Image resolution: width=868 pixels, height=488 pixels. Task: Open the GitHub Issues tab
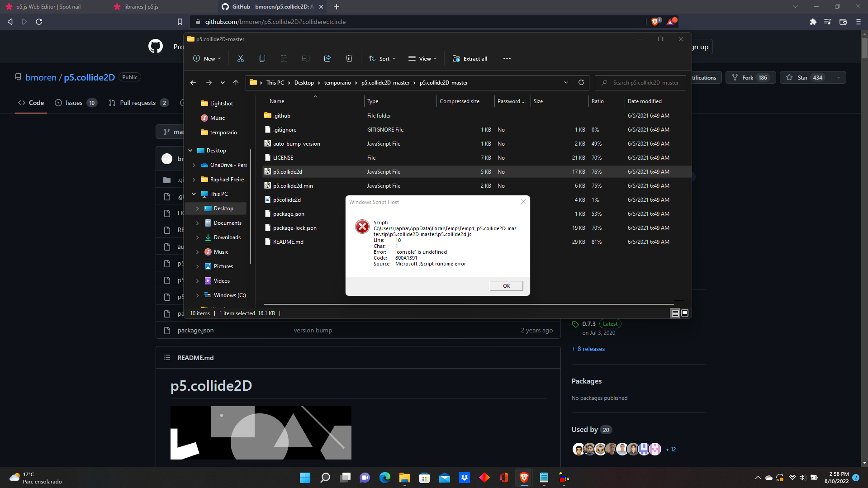[x=76, y=103]
